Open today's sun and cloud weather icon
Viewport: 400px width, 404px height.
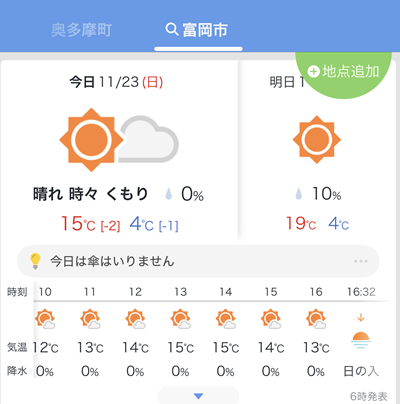(119, 140)
